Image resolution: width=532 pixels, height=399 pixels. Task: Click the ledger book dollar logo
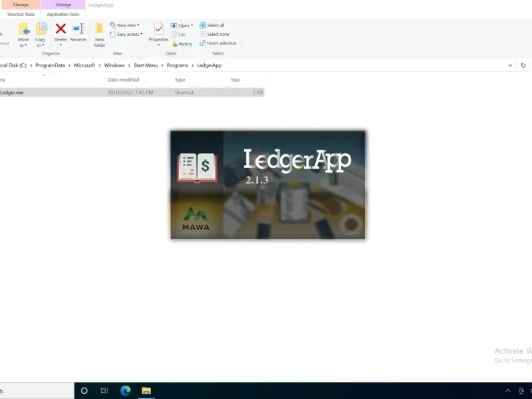(x=197, y=168)
